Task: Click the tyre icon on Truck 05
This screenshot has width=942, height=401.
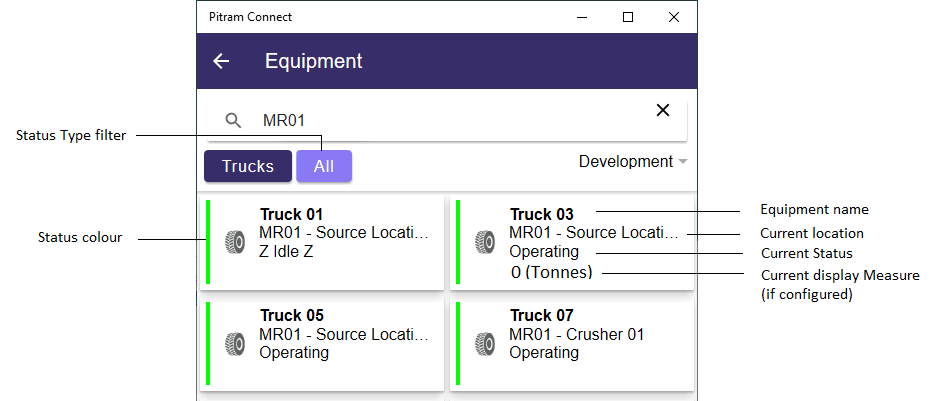Action: tap(235, 344)
